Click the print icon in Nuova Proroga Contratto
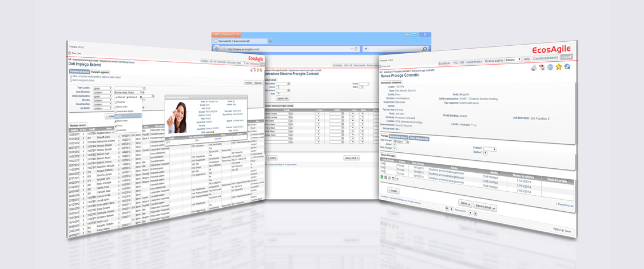This screenshot has width=644, height=269. tap(534, 68)
